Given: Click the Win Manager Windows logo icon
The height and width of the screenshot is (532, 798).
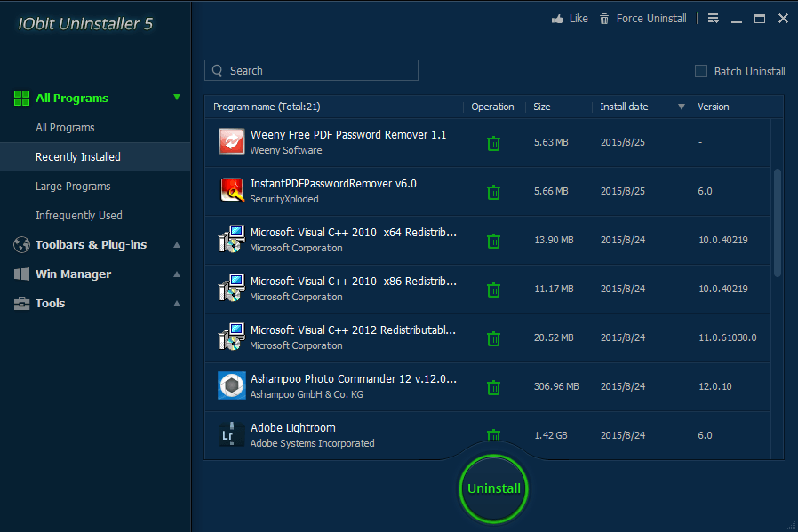Looking at the screenshot, I should (21, 274).
